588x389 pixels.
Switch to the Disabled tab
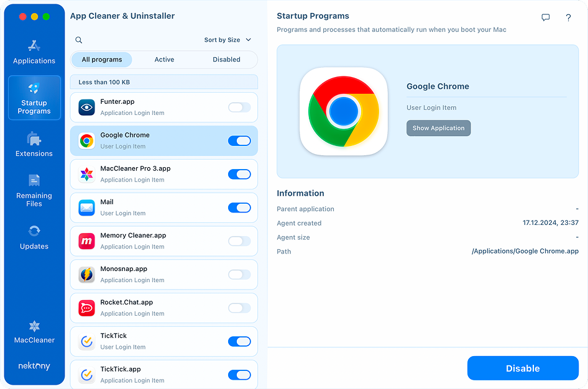(226, 59)
